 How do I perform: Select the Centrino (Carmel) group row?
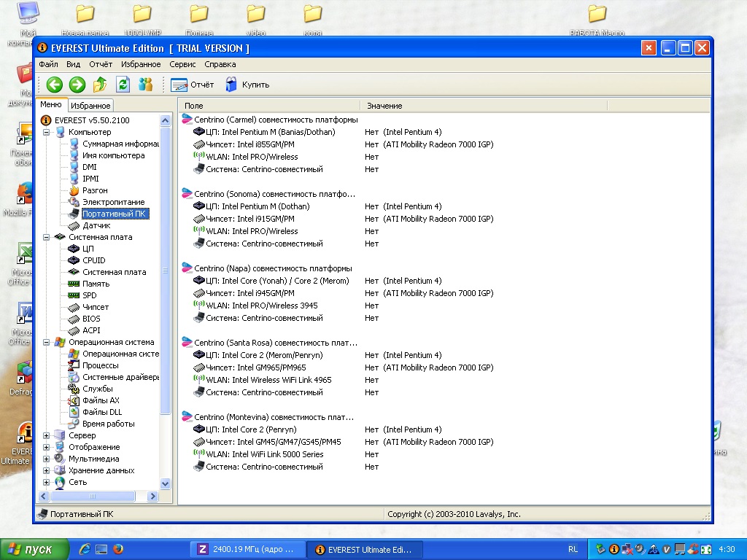270,120
